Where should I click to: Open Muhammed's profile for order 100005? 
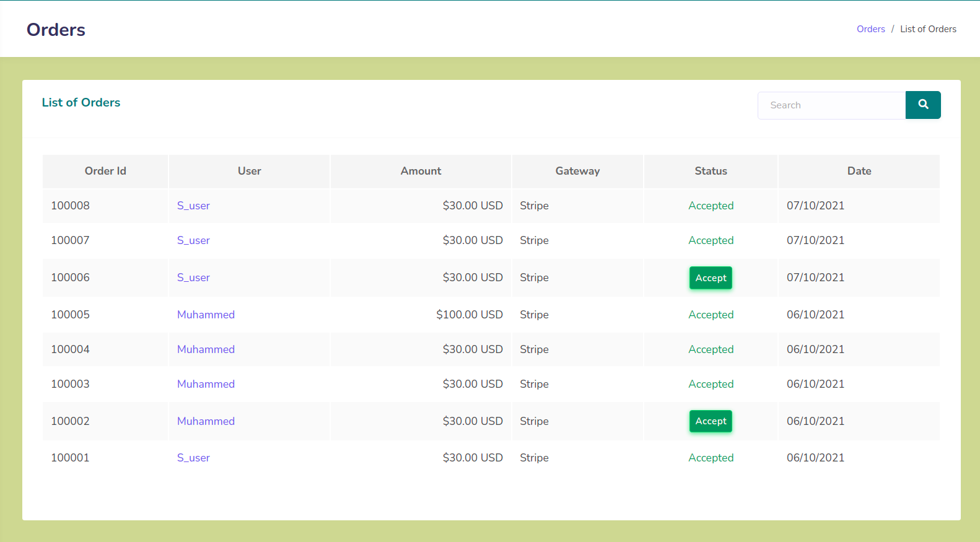(206, 315)
